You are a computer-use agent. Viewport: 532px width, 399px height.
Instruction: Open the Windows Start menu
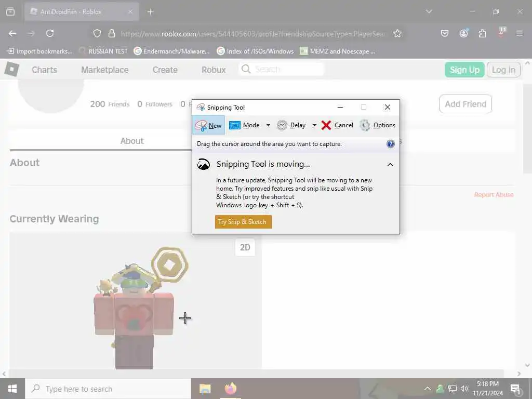12,389
